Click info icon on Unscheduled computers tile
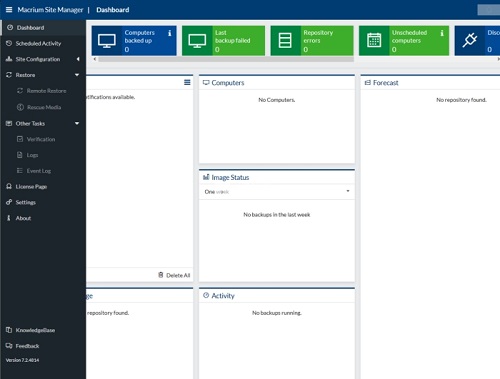 (442, 33)
